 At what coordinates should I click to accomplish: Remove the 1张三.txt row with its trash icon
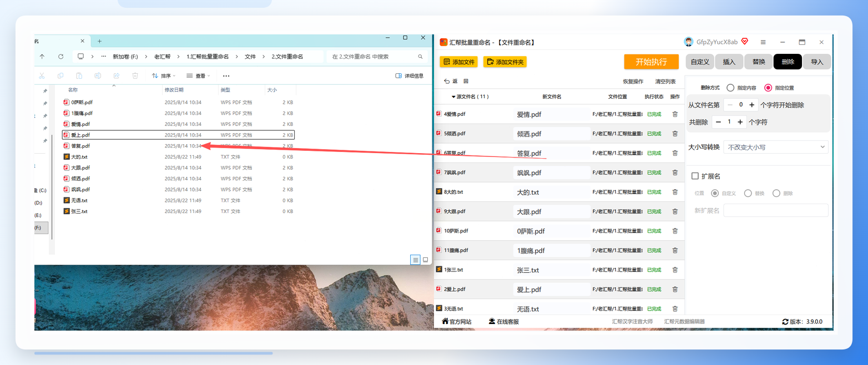(x=675, y=270)
